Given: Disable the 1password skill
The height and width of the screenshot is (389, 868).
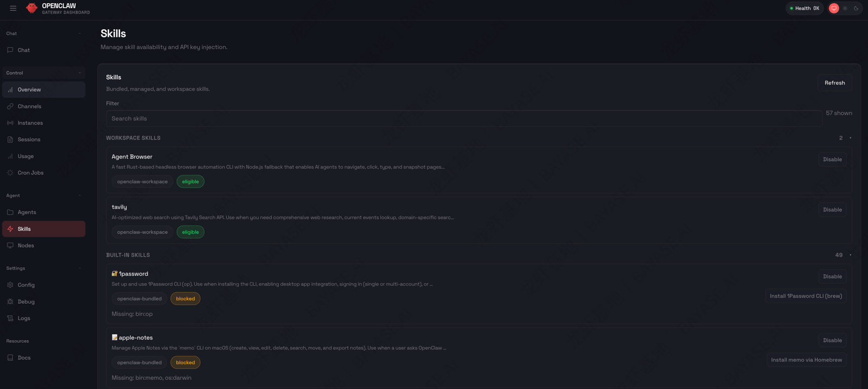Looking at the screenshot, I should (832, 277).
